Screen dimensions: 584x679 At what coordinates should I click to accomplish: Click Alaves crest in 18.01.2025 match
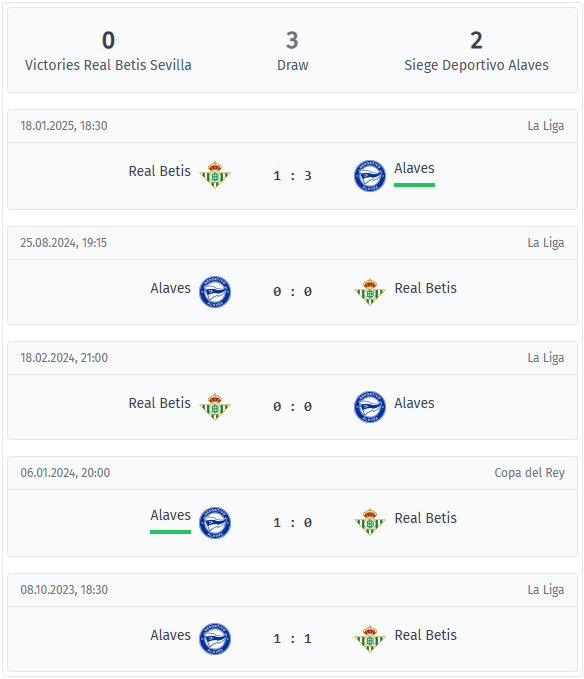(x=370, y=176)
